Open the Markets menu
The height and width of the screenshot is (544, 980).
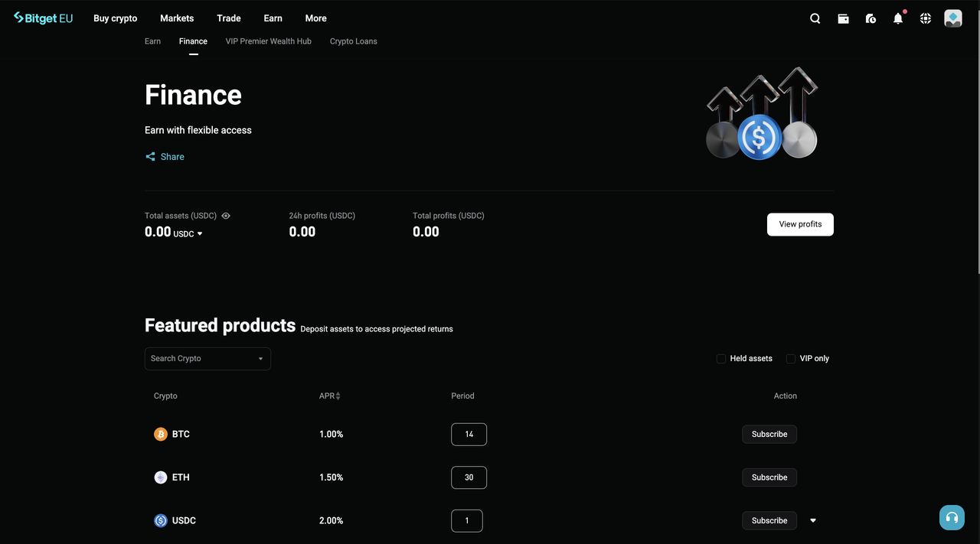tap(177, 18)
